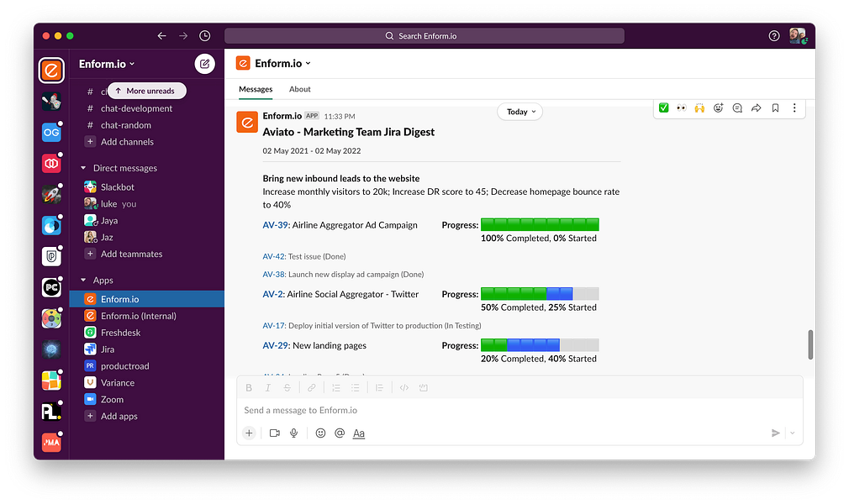Record a video clip
Screen dimensions: 849x504
[275, 433]
